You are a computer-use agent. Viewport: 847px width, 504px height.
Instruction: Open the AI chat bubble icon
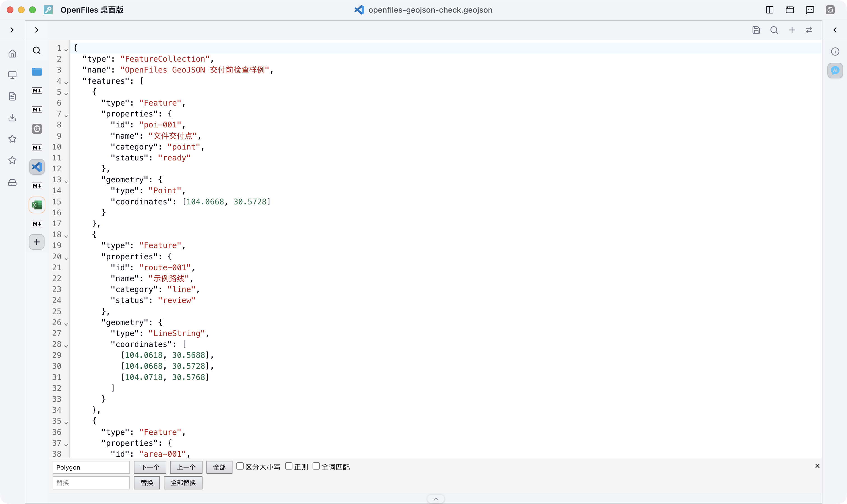point(835,70)
